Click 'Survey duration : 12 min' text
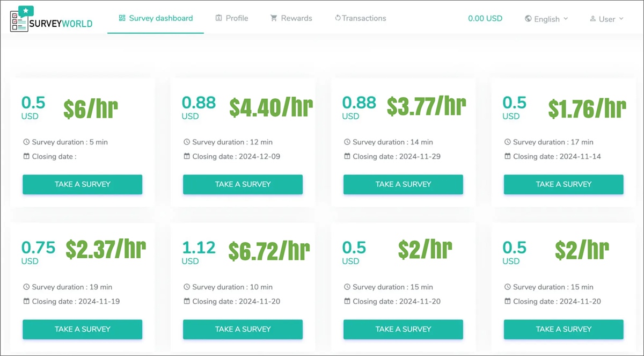 pos(232,142)
